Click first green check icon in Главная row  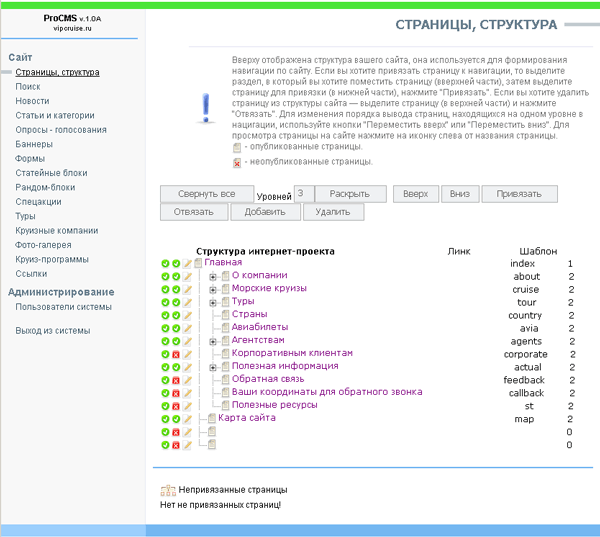click(165, 264)
